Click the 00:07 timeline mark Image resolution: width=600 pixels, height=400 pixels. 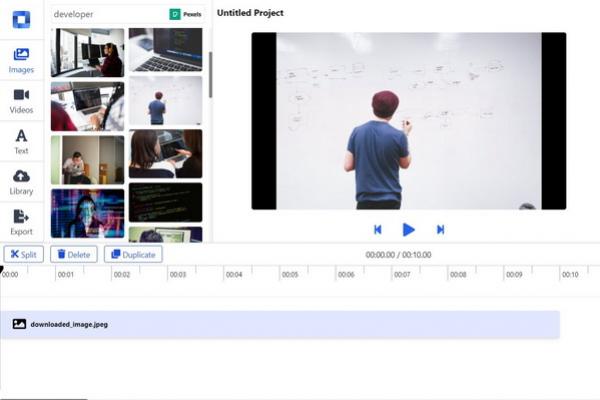click(402, 275)
